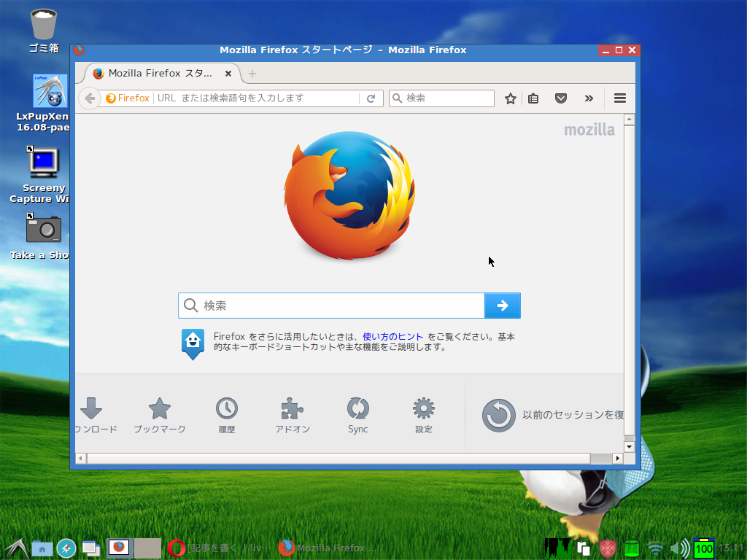
Task: Click CPU monitor graph in tray
Action: (x=557, y=548)
